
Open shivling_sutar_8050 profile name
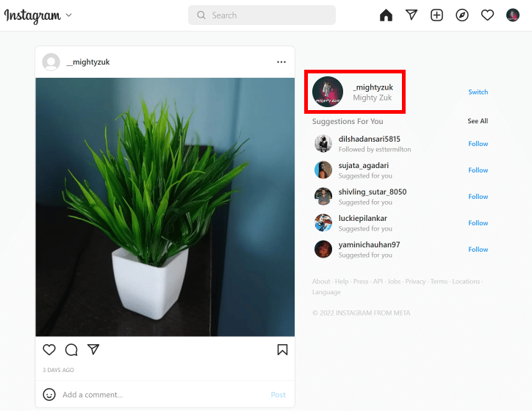point(373,192)
